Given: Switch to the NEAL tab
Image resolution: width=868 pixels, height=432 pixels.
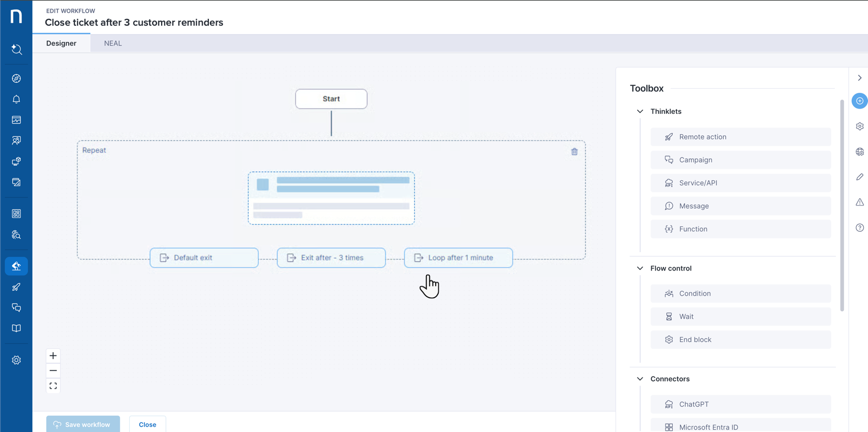Looking at the screenshot, I should [113, 44].
